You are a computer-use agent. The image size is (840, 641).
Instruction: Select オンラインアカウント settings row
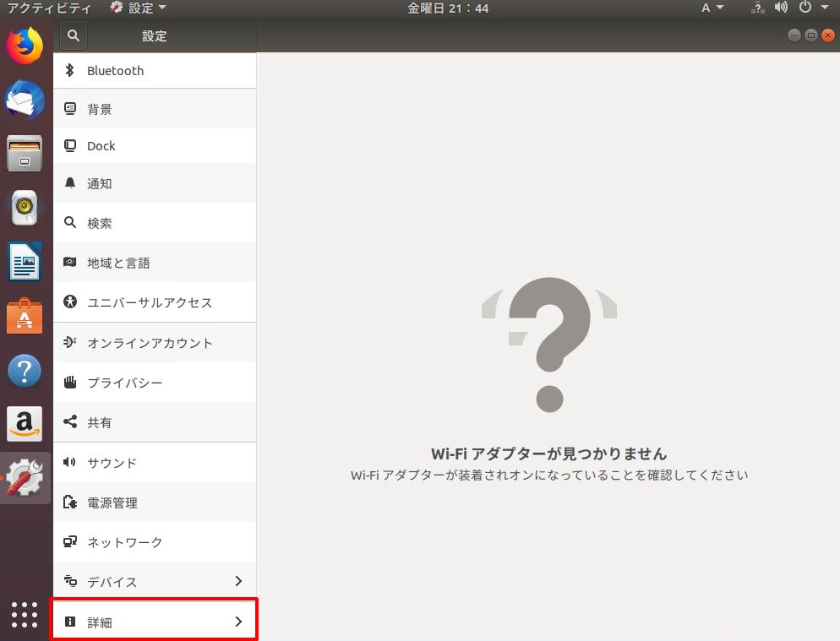(x=155, y=342)
